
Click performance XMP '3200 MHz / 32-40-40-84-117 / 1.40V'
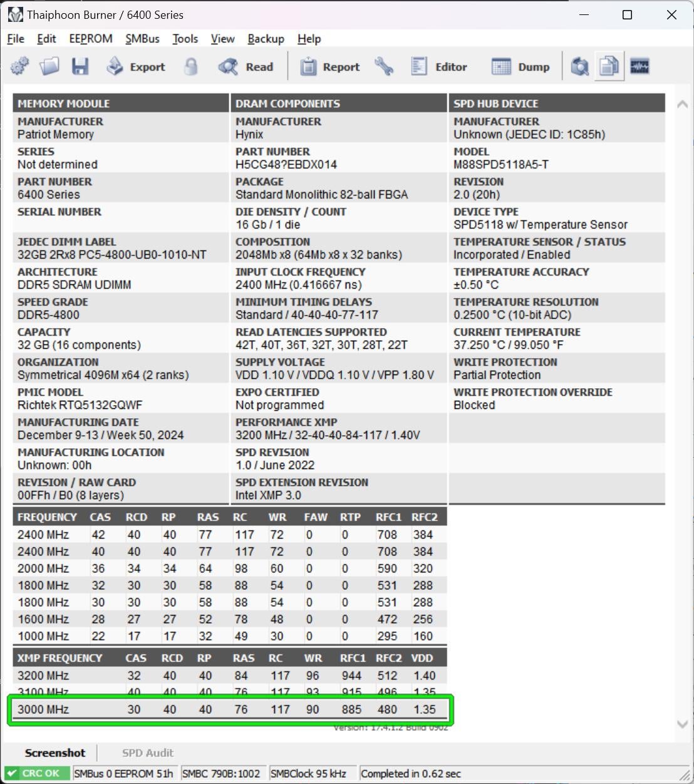(328, 435)
